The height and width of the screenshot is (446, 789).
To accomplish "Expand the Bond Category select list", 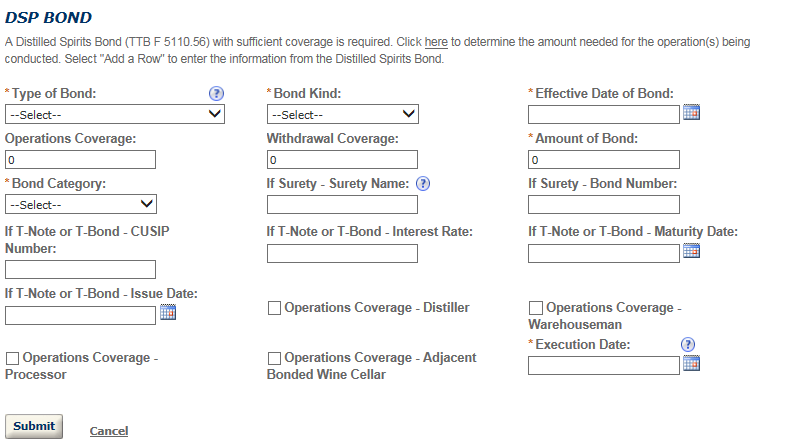I will pyautogui.click(x=81, y=204).
